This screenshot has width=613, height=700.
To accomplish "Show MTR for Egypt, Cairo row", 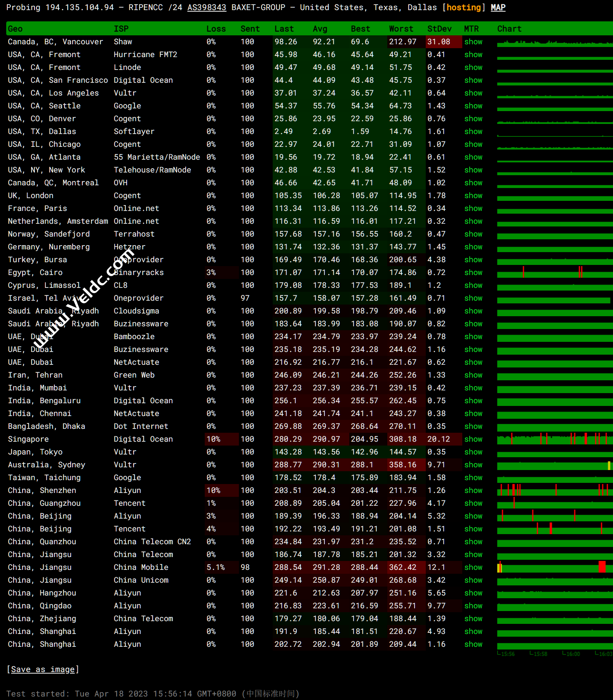I will click(473, 272).
